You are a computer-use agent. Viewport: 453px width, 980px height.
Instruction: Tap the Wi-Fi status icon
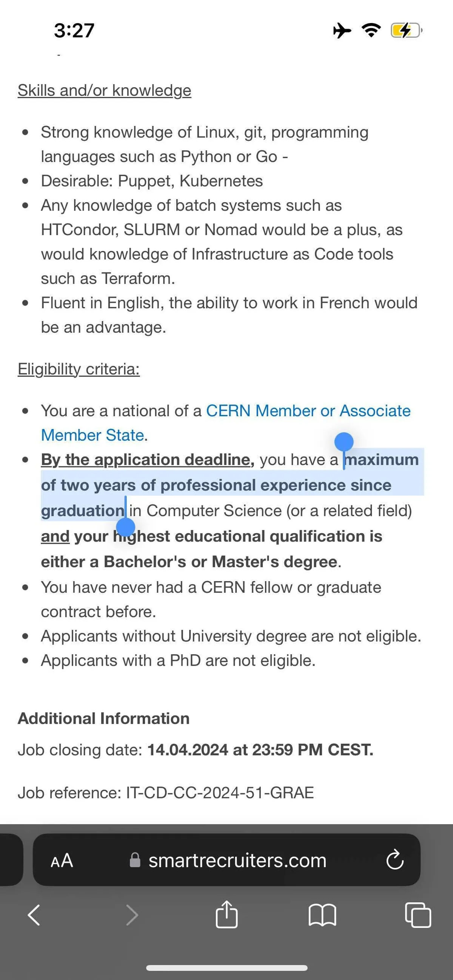[x=371, y=31]
